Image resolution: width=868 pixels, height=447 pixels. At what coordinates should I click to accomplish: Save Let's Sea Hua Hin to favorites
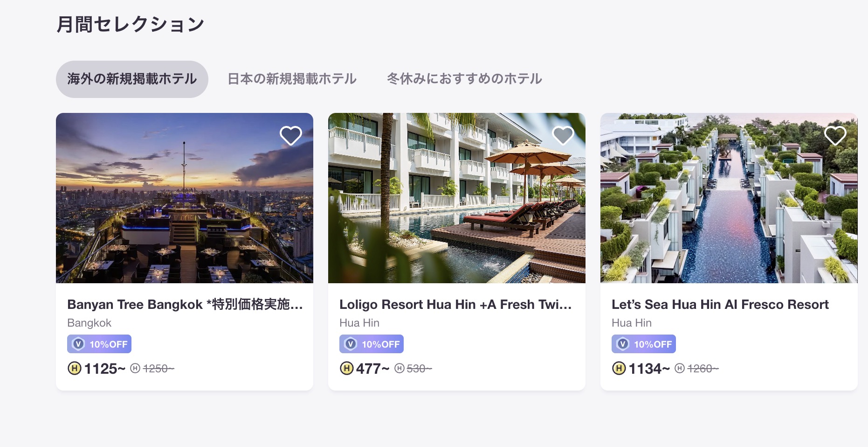point(835,136)
